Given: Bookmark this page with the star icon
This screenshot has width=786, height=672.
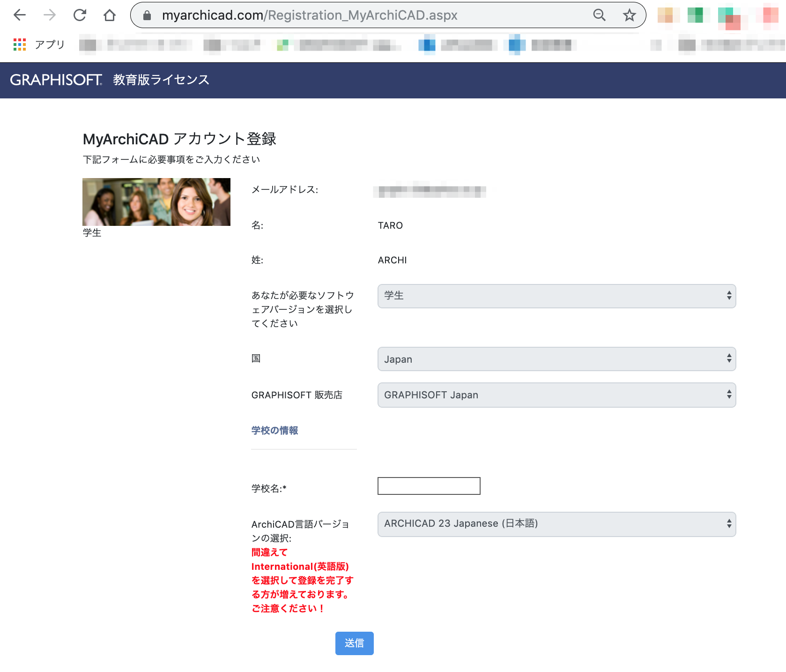Looking at the screenshot, I should click(629, 15).
